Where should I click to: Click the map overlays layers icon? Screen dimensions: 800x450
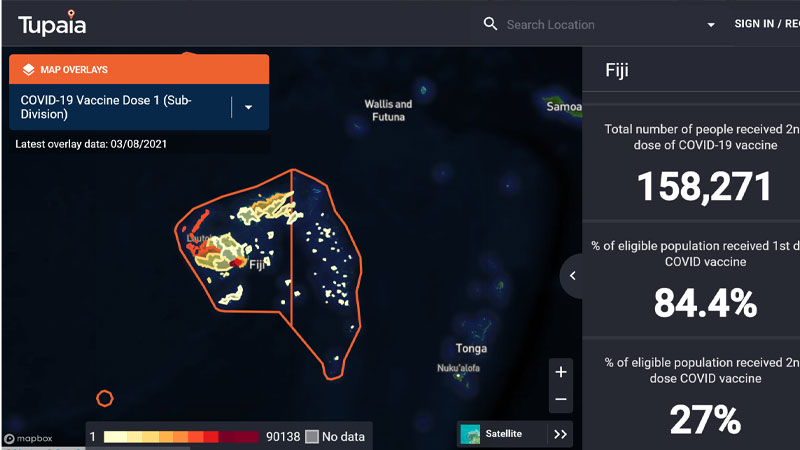coord(29,70)
